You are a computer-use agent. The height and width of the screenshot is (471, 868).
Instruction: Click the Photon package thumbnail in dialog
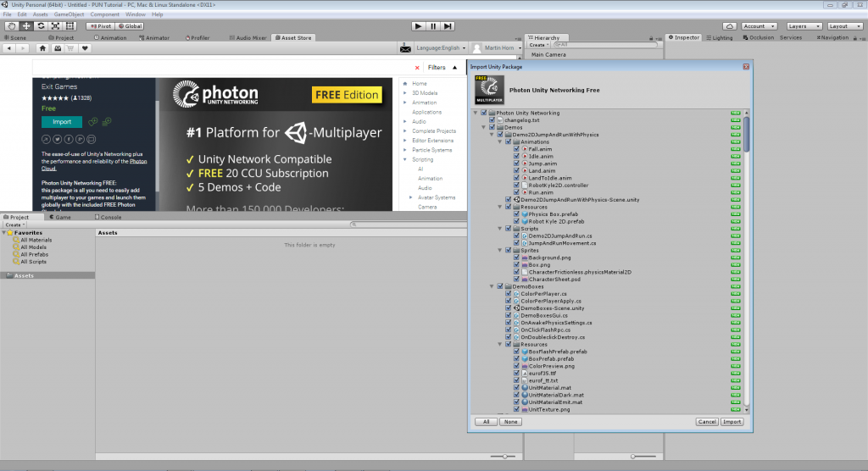pyautogui.click(x=489, y=90)
